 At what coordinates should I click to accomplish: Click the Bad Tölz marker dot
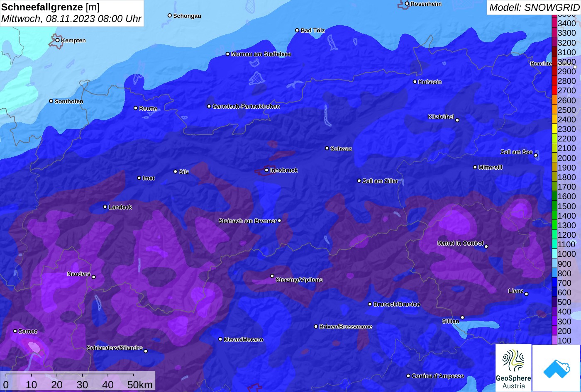coord(297,30)
